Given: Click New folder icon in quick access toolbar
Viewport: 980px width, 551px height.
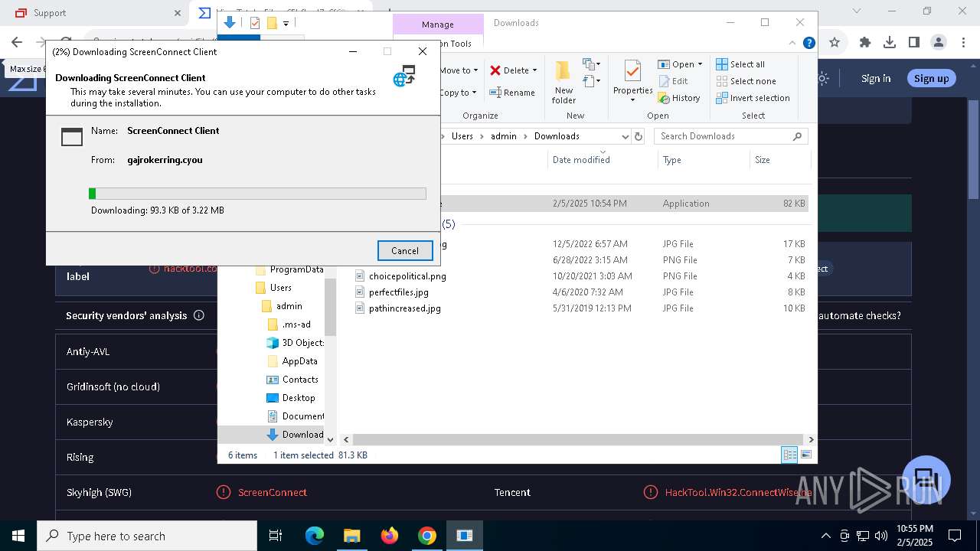Looking at the screenshot, I should (271, 23).
